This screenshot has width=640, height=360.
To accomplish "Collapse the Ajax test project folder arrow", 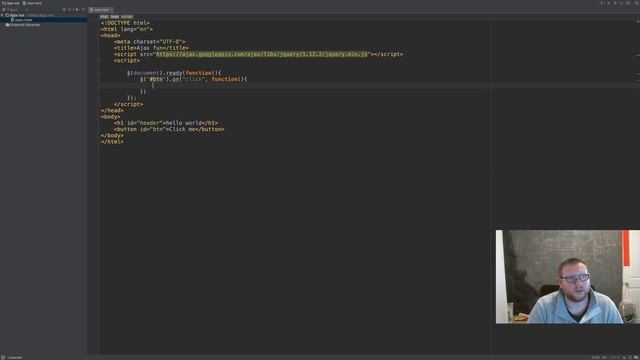I will tap(2, 15).
